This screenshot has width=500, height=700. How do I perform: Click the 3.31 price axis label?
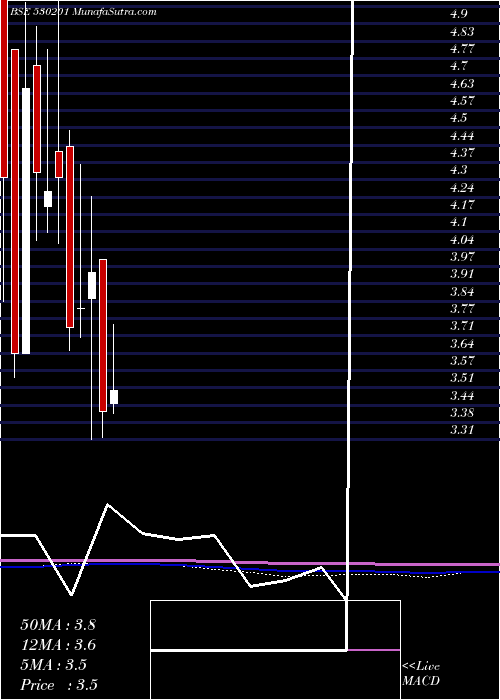(x=462, y=430)
